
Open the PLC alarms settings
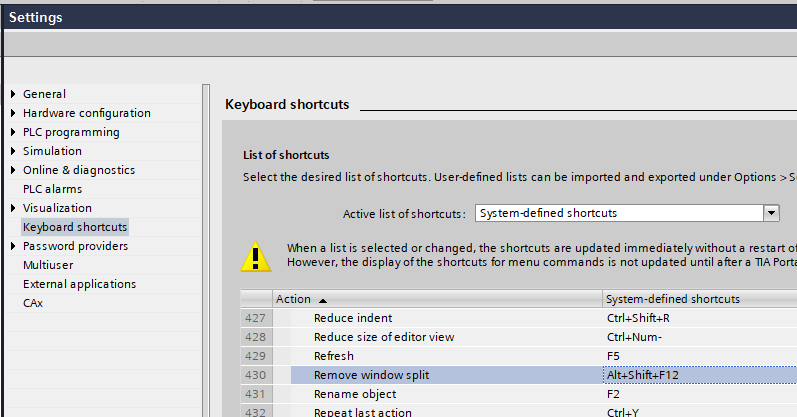tap(52, 189)
